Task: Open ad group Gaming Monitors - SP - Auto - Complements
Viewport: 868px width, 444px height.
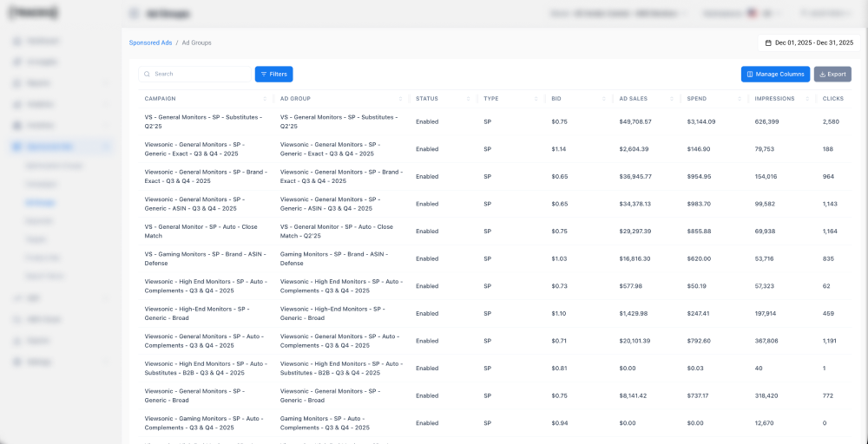Action: (x=325, y=423)
